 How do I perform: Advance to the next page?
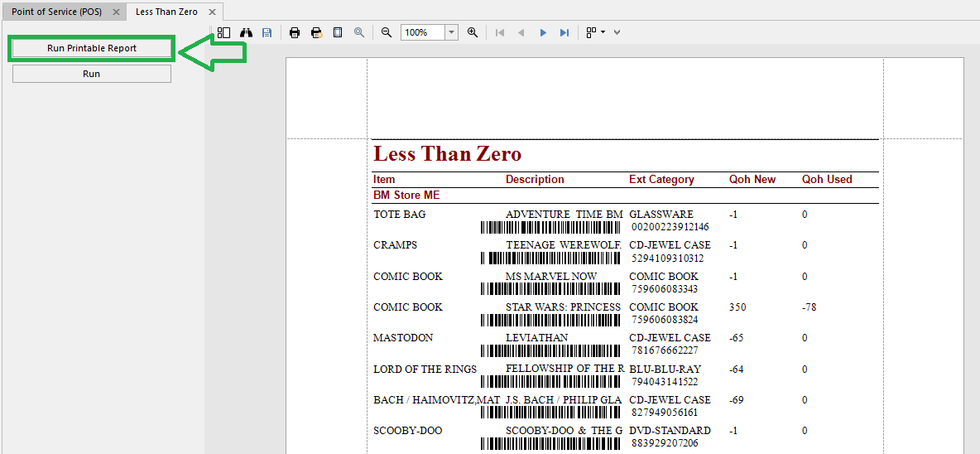[543, 32]
